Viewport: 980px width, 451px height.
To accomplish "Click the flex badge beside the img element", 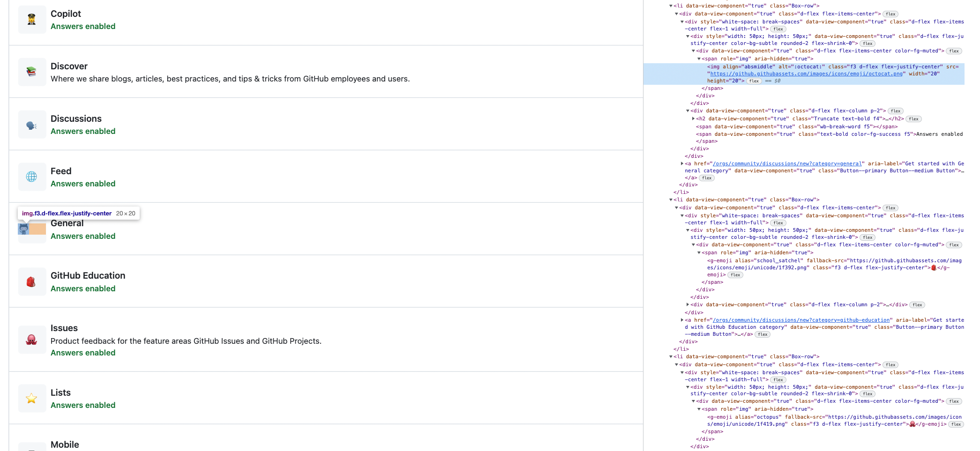I will pyautogui.click(x=754, y=81).
